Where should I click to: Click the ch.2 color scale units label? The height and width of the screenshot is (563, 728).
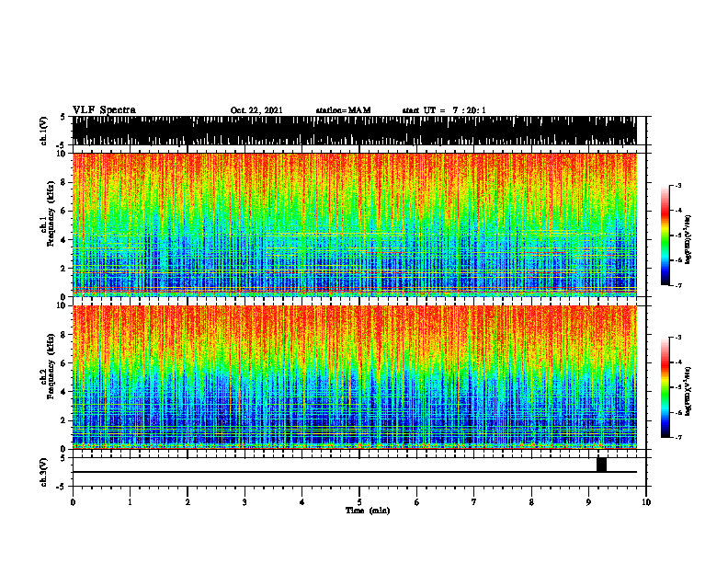click(x=688, y=391)
